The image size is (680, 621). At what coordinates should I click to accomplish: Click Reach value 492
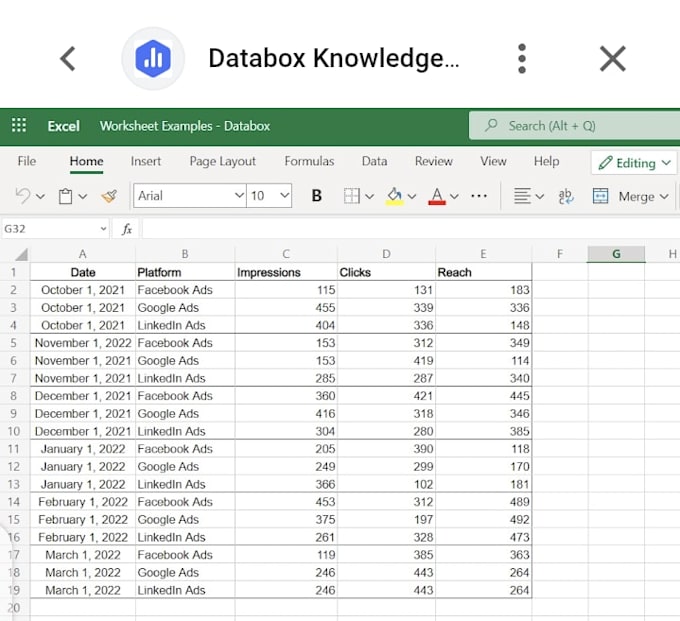coord(484,519)
